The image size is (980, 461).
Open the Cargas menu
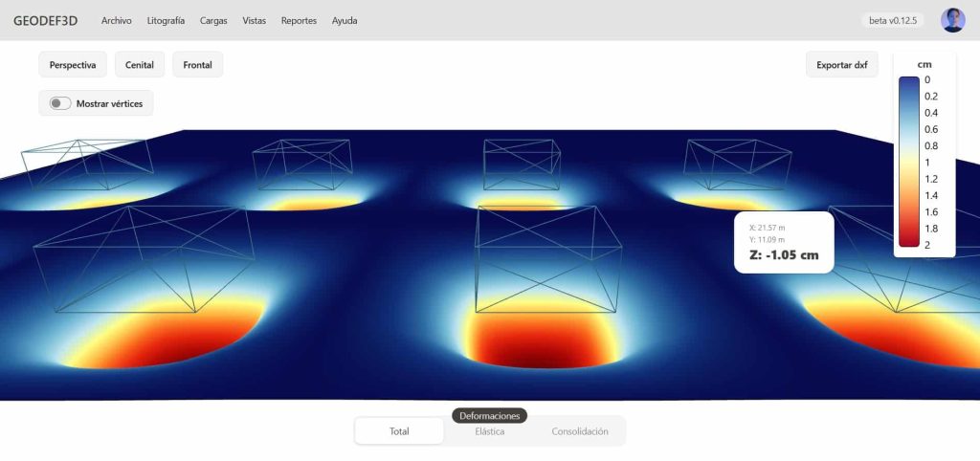213,21
